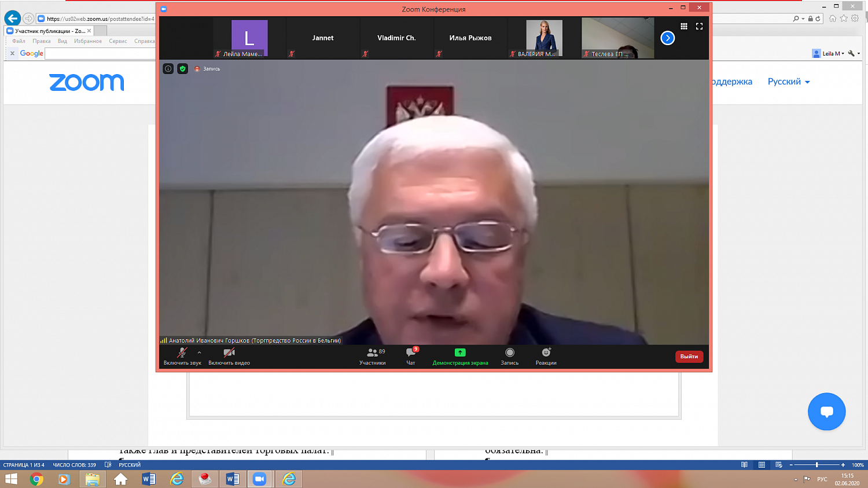Open the Избранное menu

coord(87,41)
